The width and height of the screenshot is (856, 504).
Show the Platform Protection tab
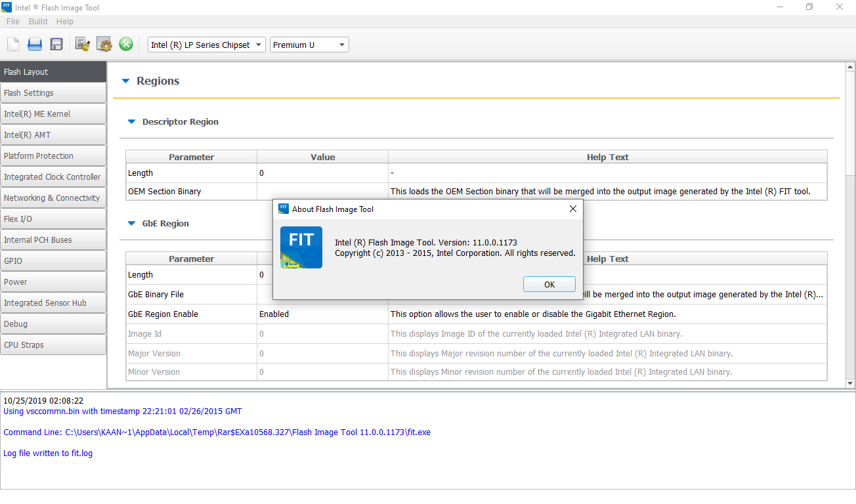coord(53,156)
